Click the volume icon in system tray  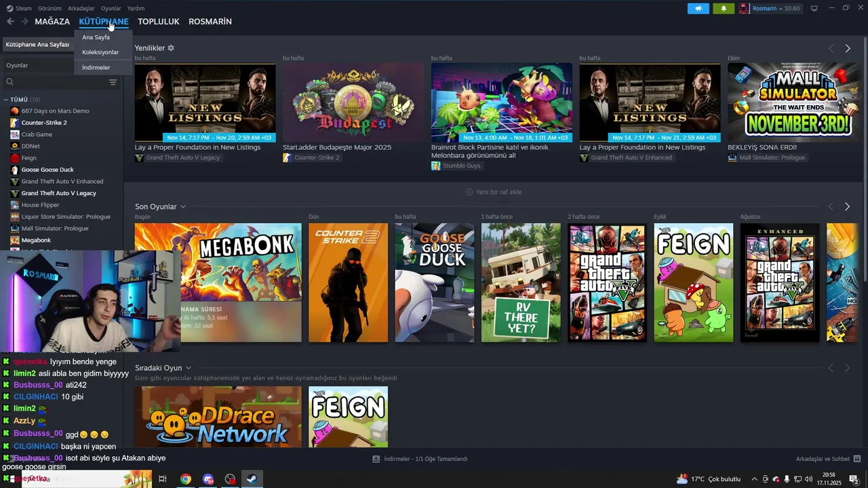point(808,479)
